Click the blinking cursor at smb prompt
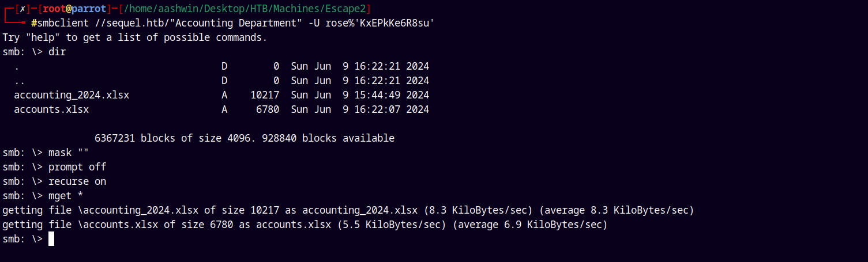 pos(51,239)
